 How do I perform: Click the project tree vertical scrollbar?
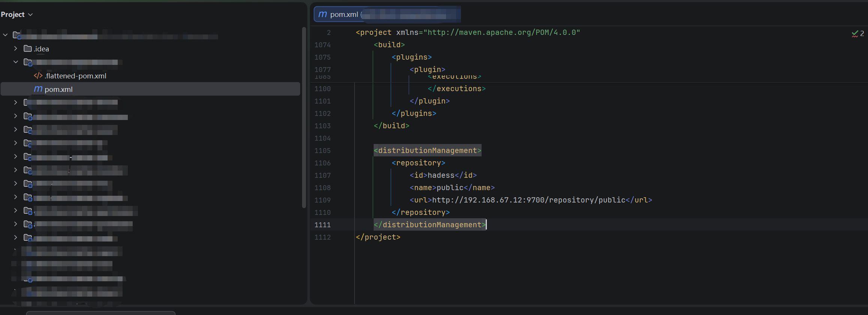(x=304, y=117)
